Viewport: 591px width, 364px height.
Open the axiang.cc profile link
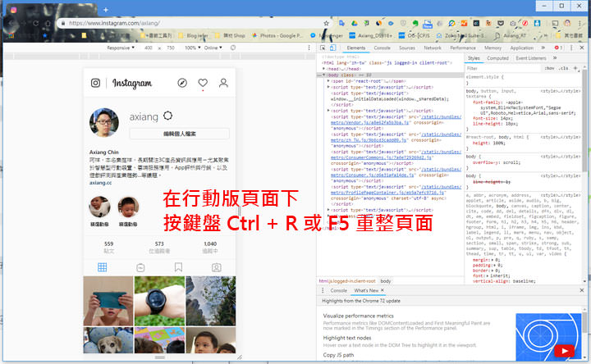pyautogui.click(x=100, y=183)
